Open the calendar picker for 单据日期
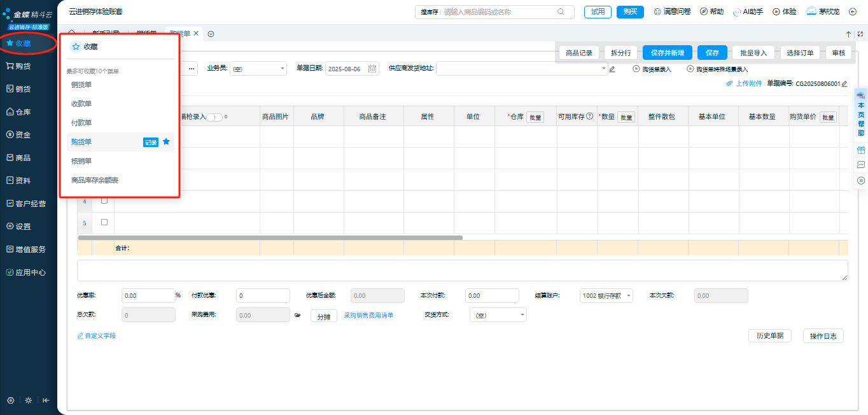 pos(372,69)
